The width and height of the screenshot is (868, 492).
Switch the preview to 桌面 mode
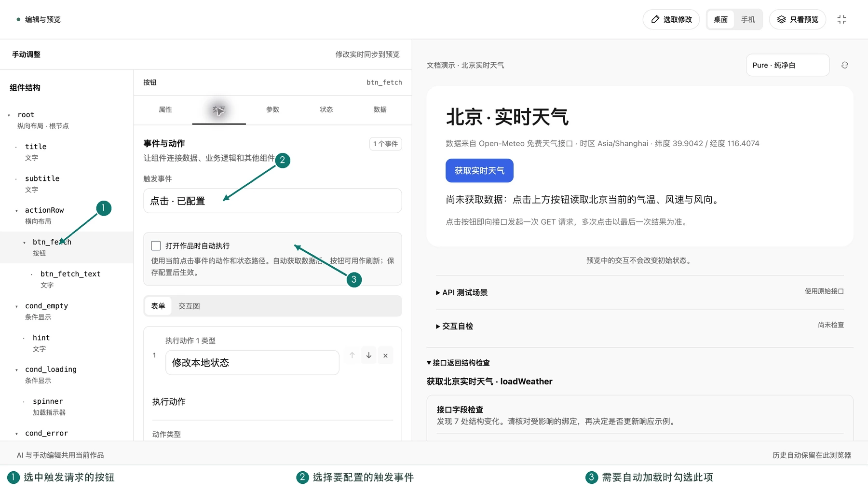[x=721, y=19]
